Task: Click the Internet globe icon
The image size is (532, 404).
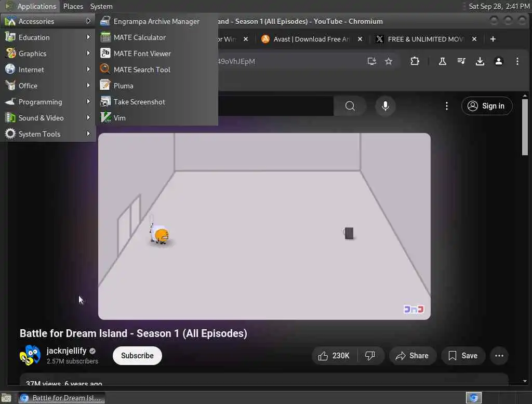Action: click(10, 69)
